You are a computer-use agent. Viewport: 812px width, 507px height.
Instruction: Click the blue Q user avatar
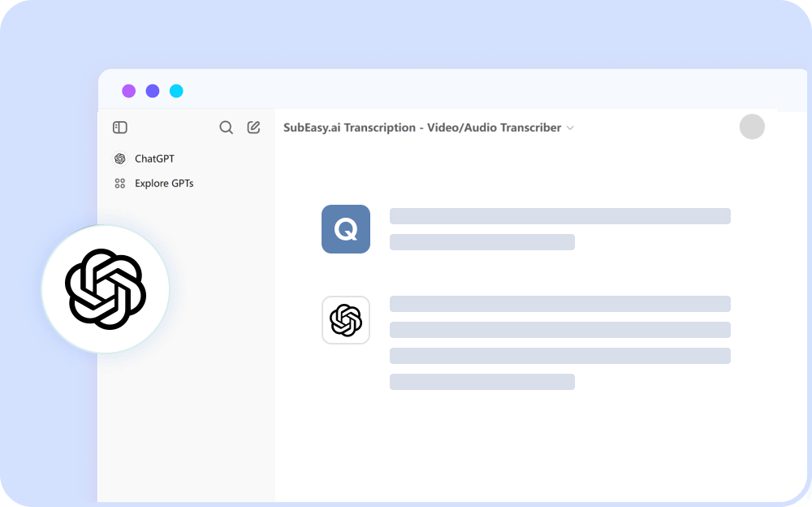point(346,229)
